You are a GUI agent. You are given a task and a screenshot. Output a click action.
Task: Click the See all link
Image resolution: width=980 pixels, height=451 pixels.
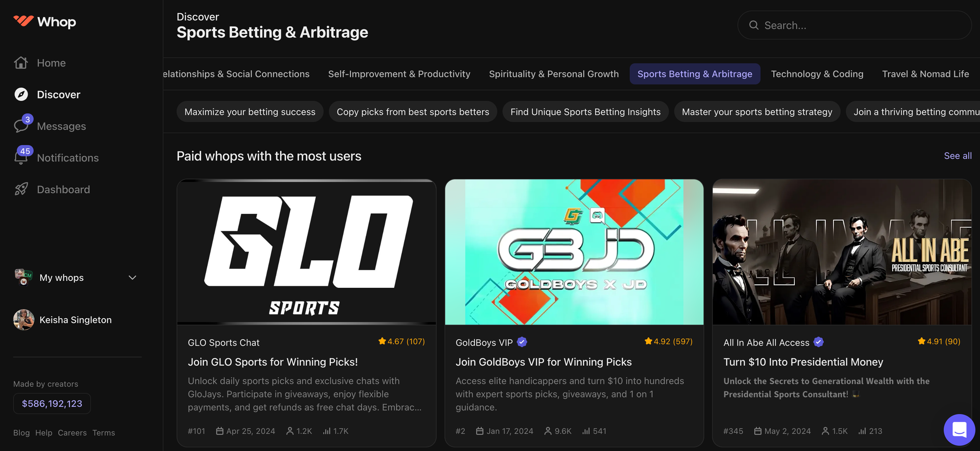point(957,155)
